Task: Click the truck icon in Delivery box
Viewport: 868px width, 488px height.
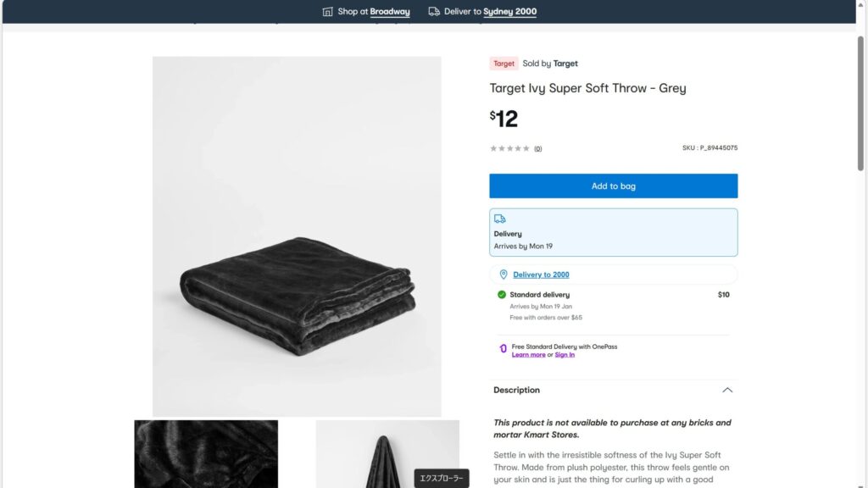Action: point(500,219)
